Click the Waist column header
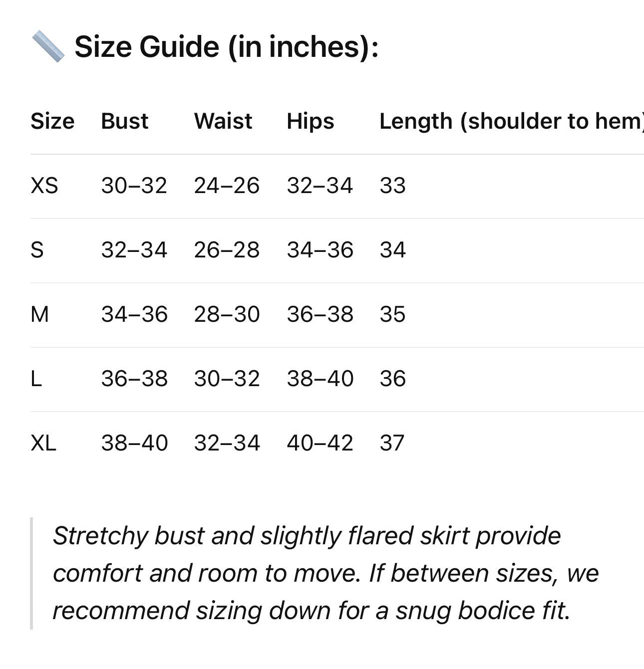 223,121
